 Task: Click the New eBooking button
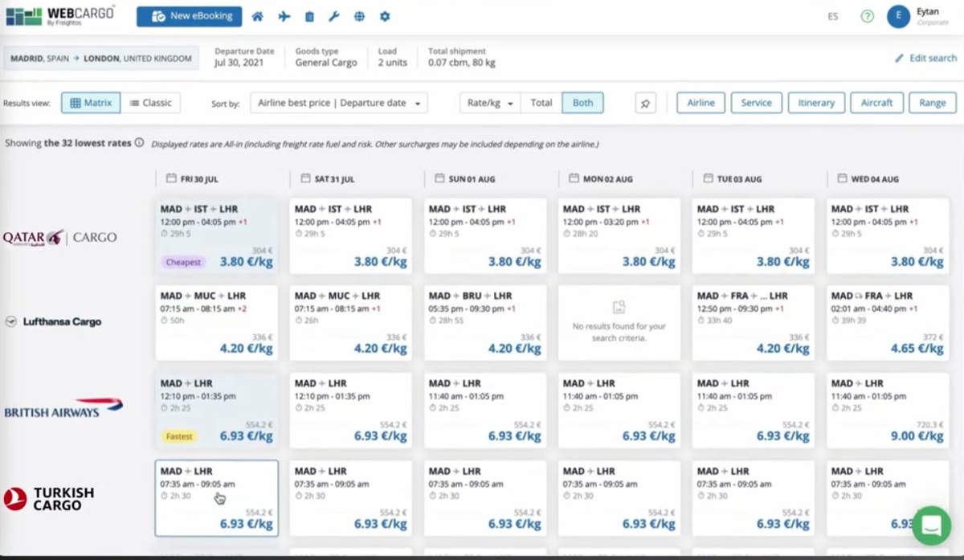[189, 16]
